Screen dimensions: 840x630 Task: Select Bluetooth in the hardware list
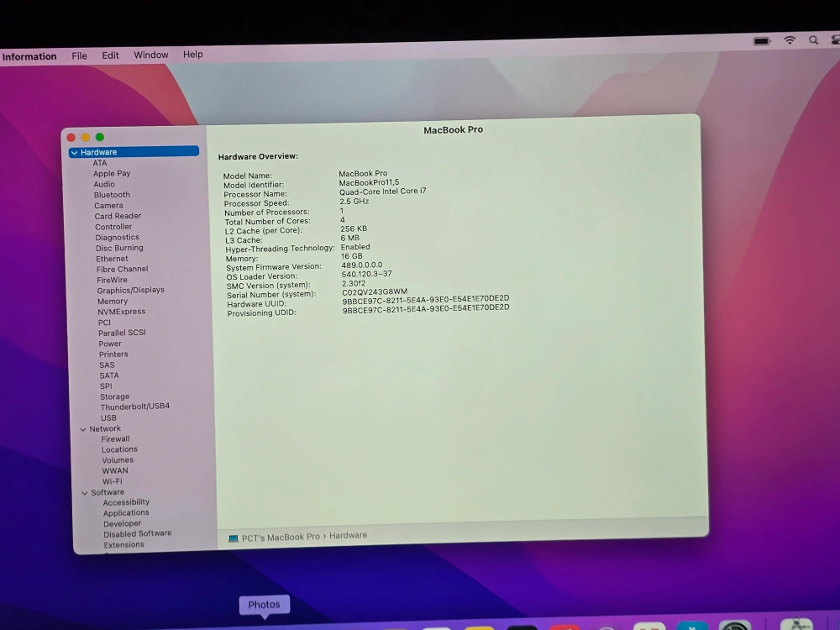[112, 195]
